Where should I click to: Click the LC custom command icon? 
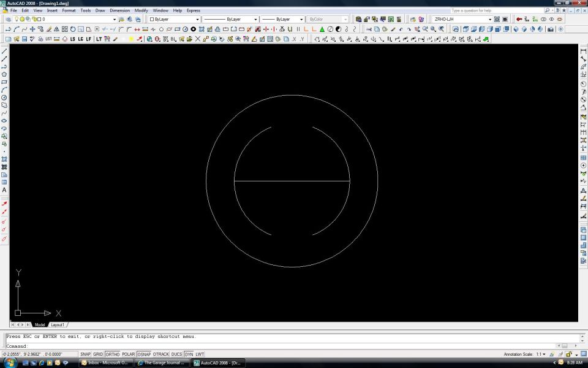click(x=81, y=39)
